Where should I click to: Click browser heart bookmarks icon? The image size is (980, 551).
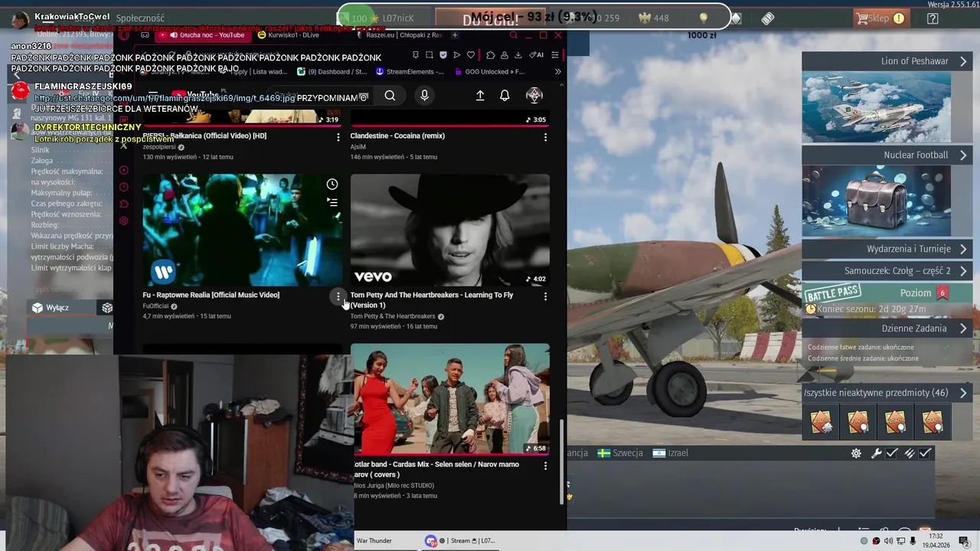coord(471,55)
